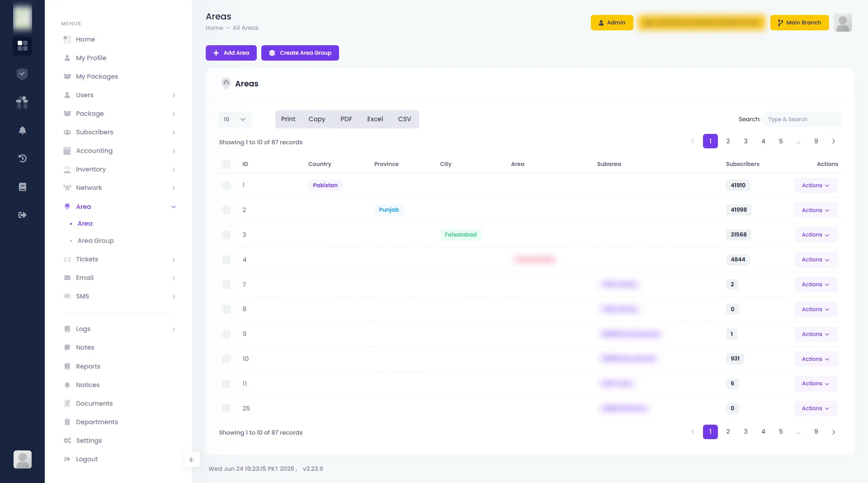Open user avatar at bottom of dark rail
868x483 pixels.
point(22,459)
